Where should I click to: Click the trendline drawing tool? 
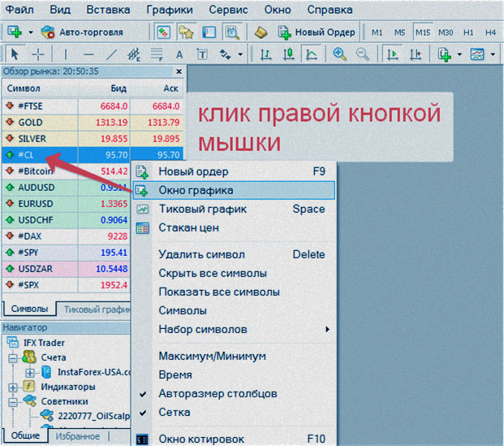[112, 54]
